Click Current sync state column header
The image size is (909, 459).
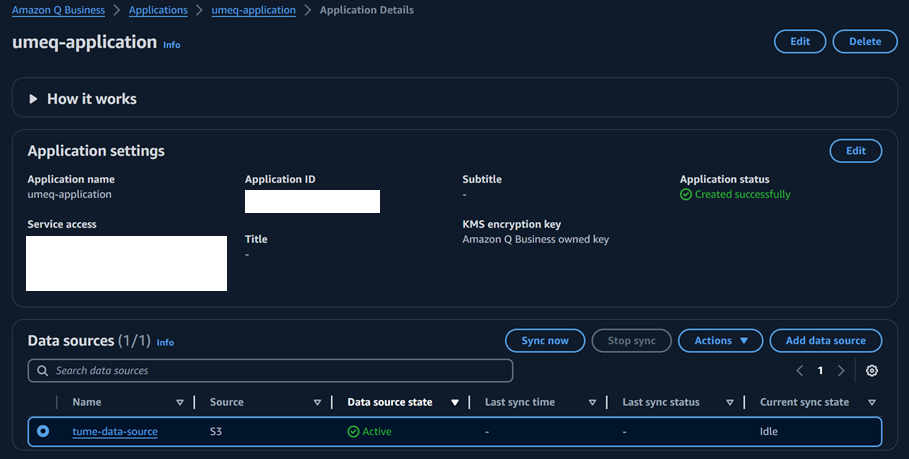click(x=805, y=402)
